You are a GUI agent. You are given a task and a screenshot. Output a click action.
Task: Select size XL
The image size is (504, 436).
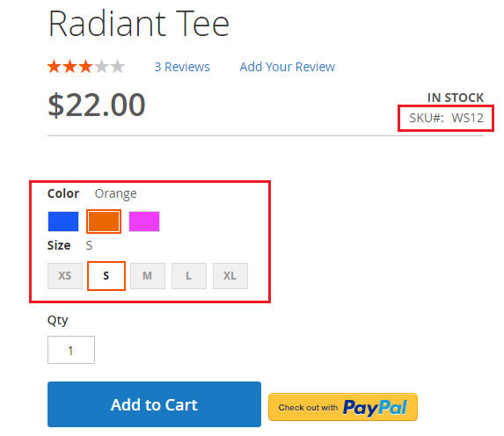coord(230,276)
